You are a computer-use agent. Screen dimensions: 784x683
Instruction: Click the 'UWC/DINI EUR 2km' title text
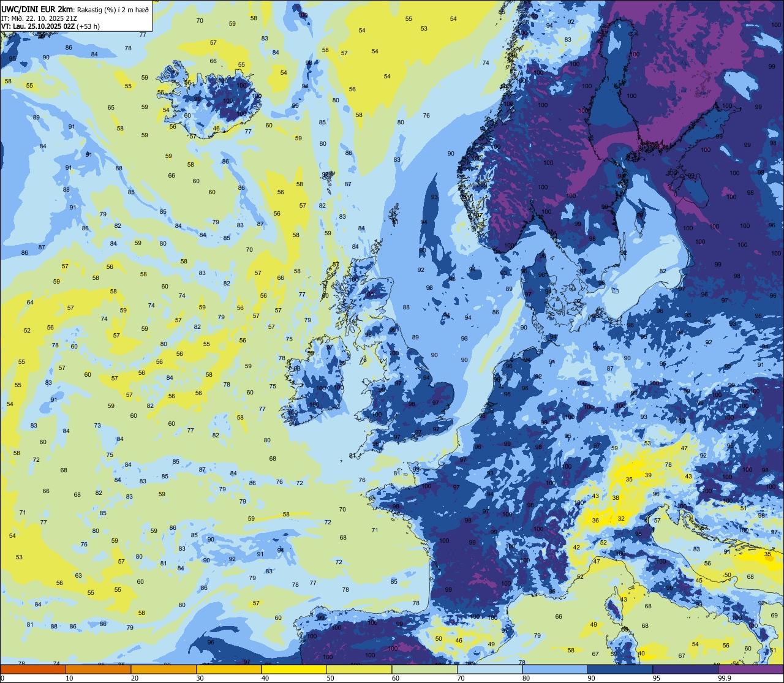(37, 9)
